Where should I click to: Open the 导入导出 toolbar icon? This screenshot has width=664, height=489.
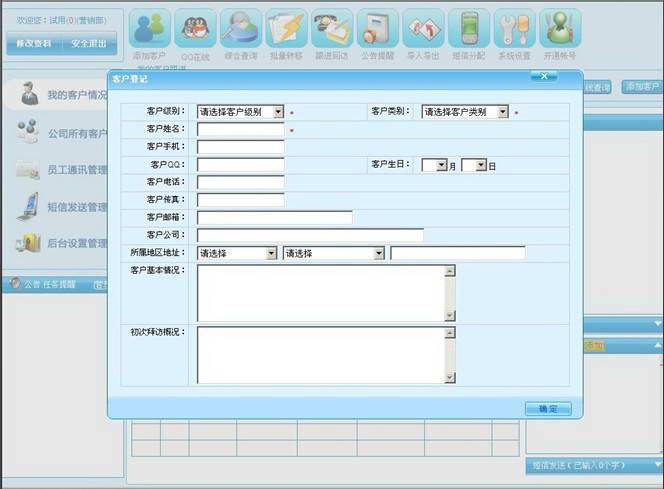tap(423, 28)
